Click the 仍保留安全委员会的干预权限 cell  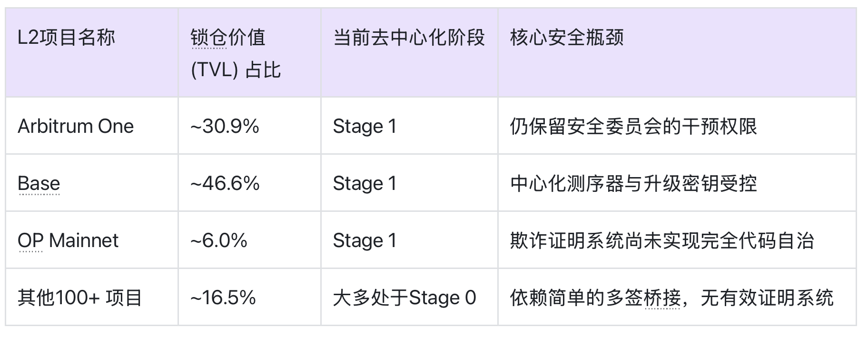click(x=633, y=126)
